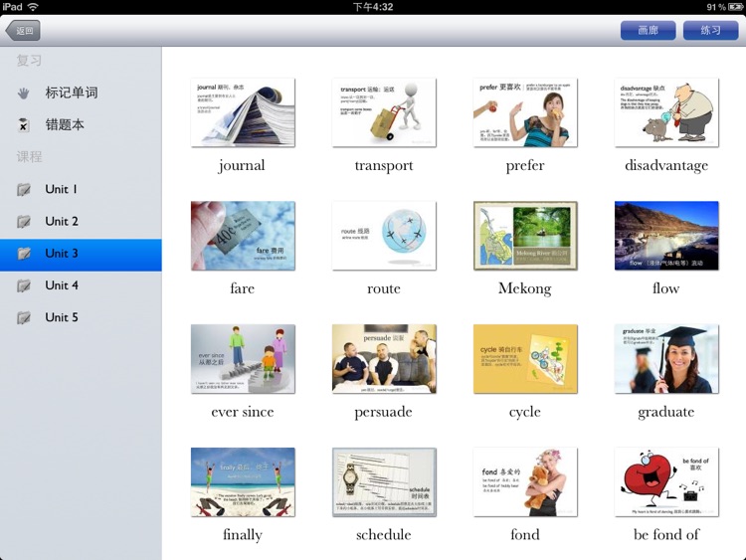The image size is (746, 560).
Task: Open the route word card thumbnail
Action: point(384,236)
